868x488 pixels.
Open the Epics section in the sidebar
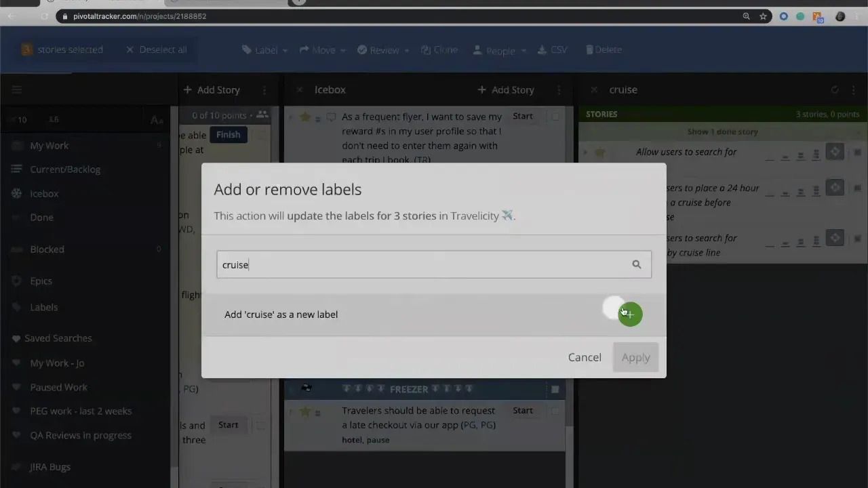(x=41, y=281)
